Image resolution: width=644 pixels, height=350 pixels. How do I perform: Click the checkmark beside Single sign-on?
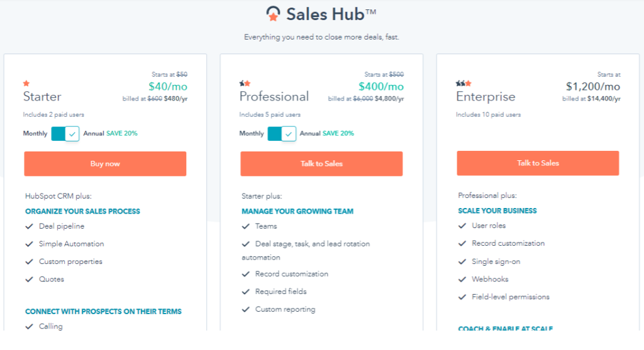(462, 261)
